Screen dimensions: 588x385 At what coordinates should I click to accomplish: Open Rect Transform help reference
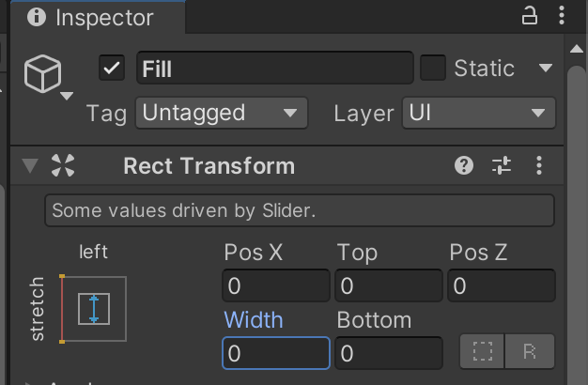pos(464,166)
